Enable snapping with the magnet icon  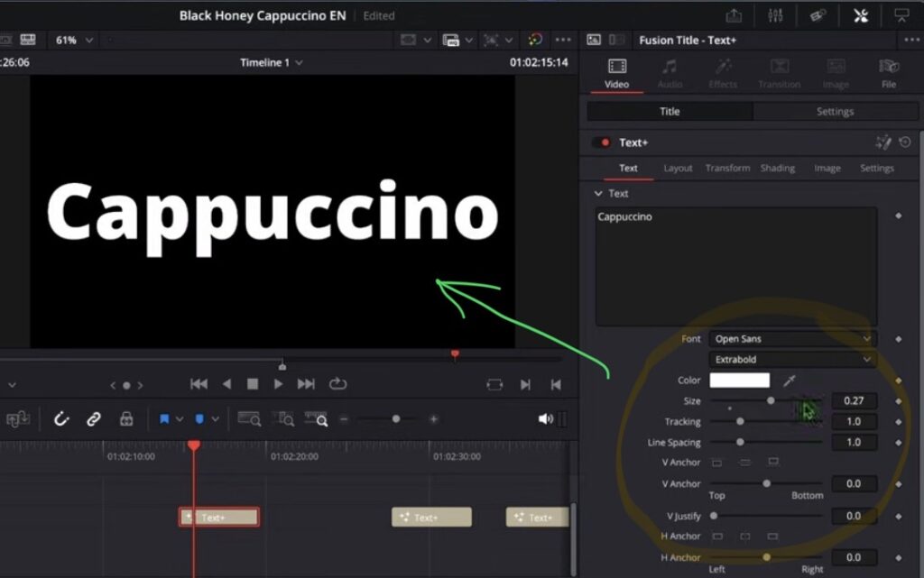pos(60,417)
